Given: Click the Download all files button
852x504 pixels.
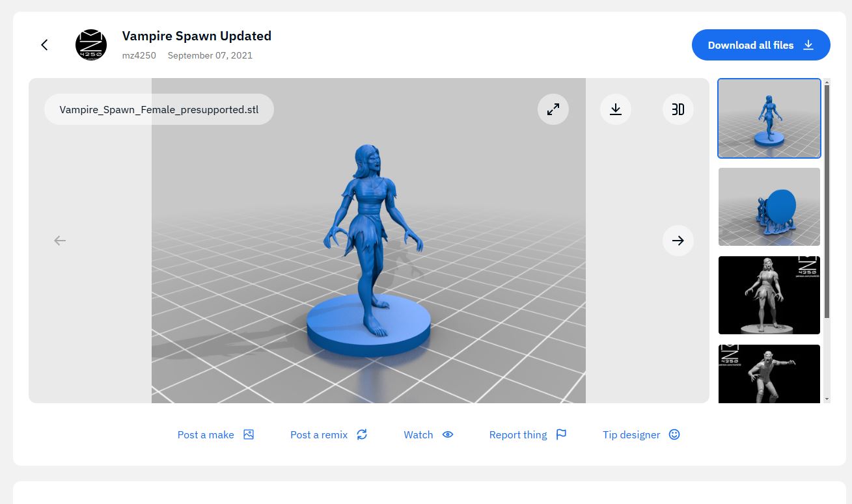Looking at the screenshot, I should pyautogui.click(x=760, y=45).
